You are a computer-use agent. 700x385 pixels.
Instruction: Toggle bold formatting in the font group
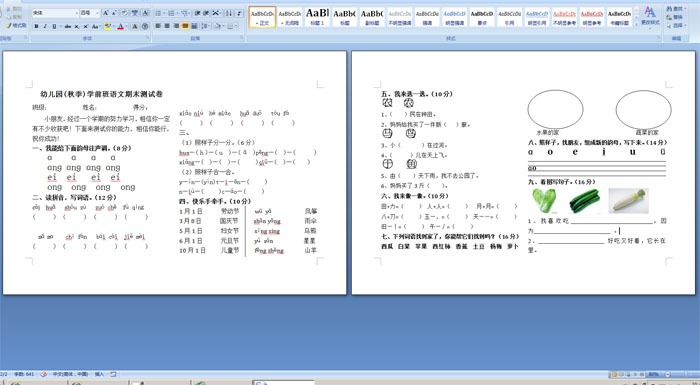37,26
